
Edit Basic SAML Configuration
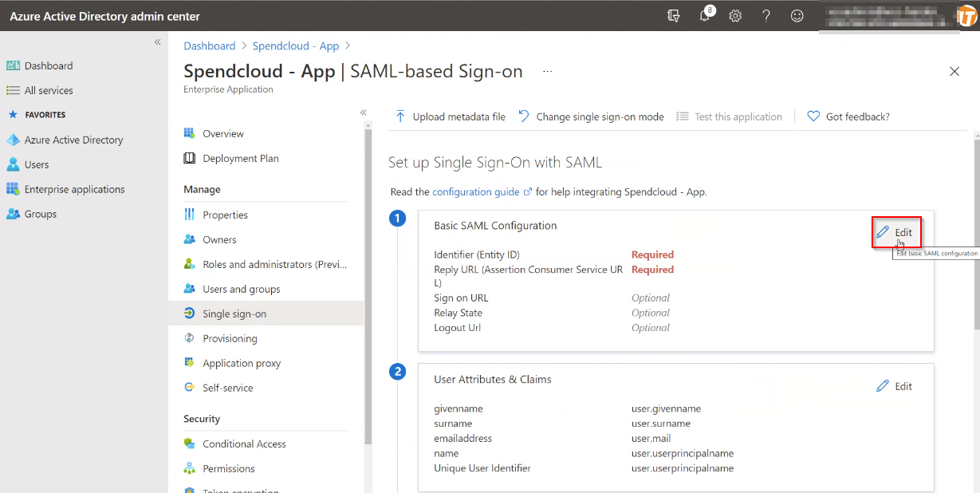895,232
